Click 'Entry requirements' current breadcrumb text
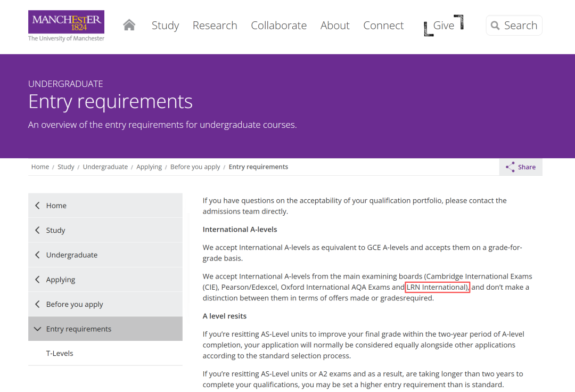575x392 pixels. pos(259,167)
